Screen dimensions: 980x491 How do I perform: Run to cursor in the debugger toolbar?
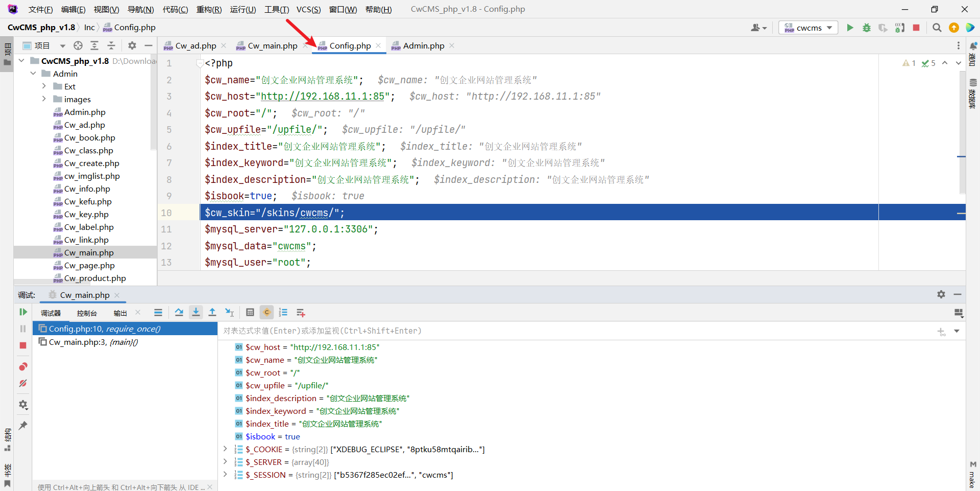pos(229,313)
